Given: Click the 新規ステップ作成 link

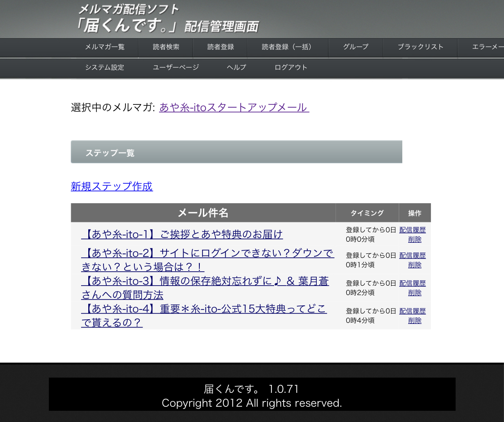Looking at the screenshot, I should pyautogui.click(x=112, y=187).
